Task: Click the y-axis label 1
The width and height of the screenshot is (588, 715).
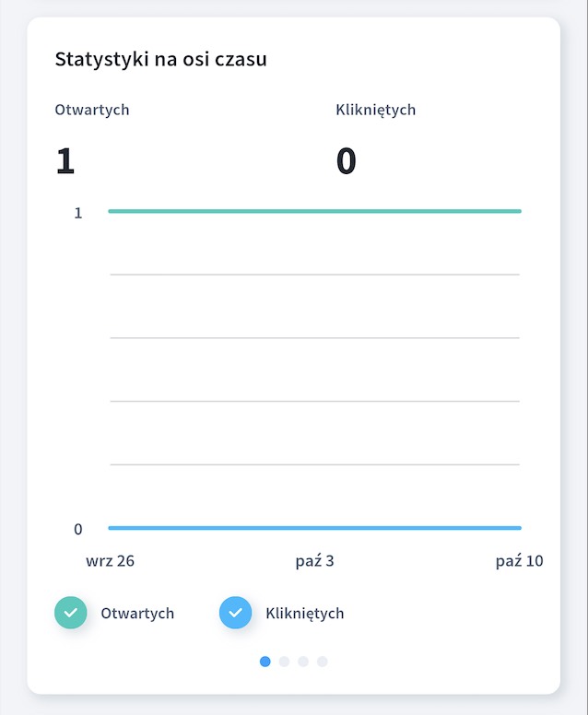Action: click(78, 213)
